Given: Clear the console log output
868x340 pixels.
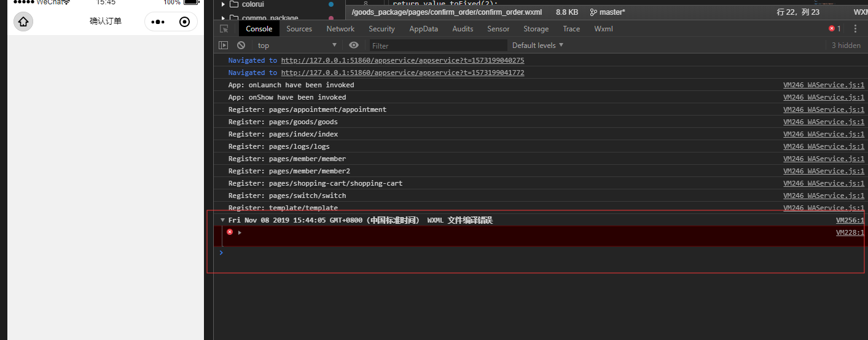Looking at the screenshot, I should pyautogui.click(x=241, y=45).
